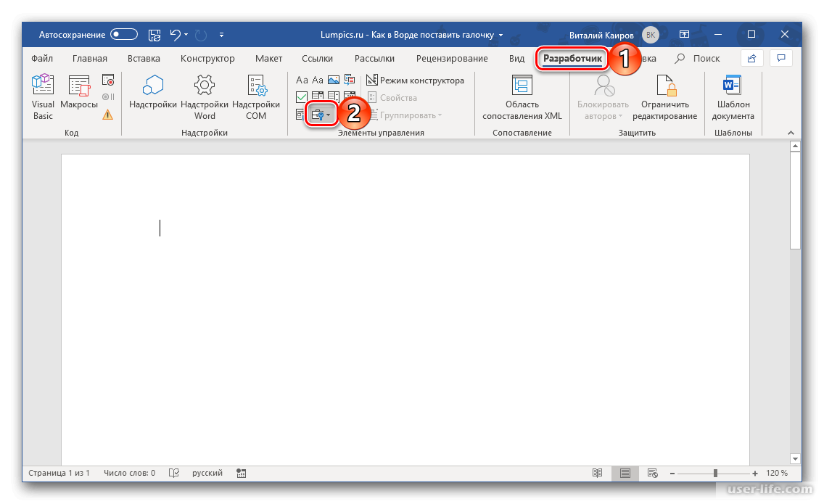Insert a checkbox content control
The height and width of the screenshot is (504, 824).
[x=302, y=96]
